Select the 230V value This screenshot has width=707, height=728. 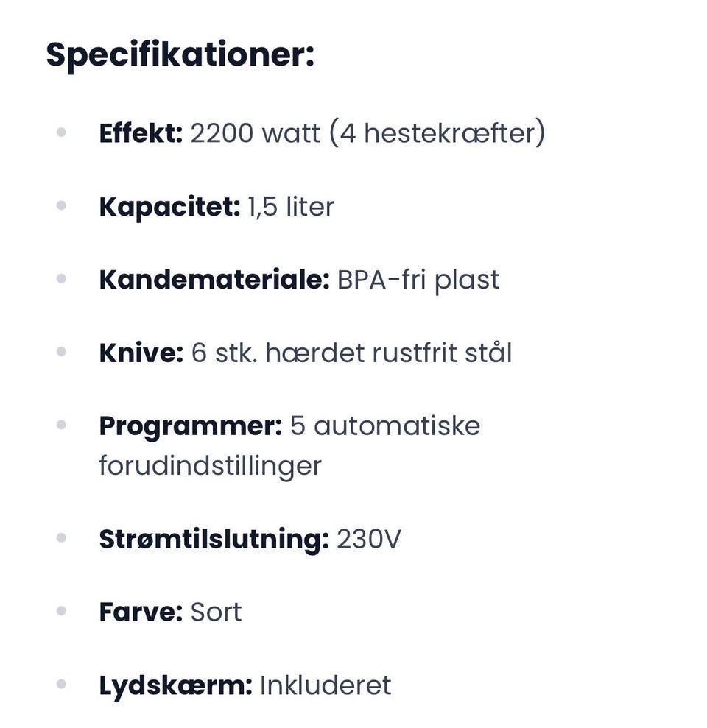coord(368,539)
